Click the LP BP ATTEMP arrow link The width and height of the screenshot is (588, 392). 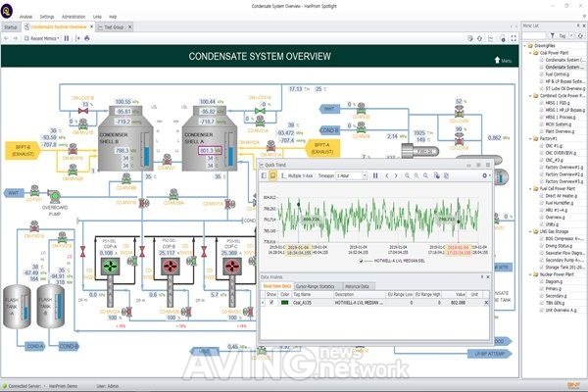[490, 354]
